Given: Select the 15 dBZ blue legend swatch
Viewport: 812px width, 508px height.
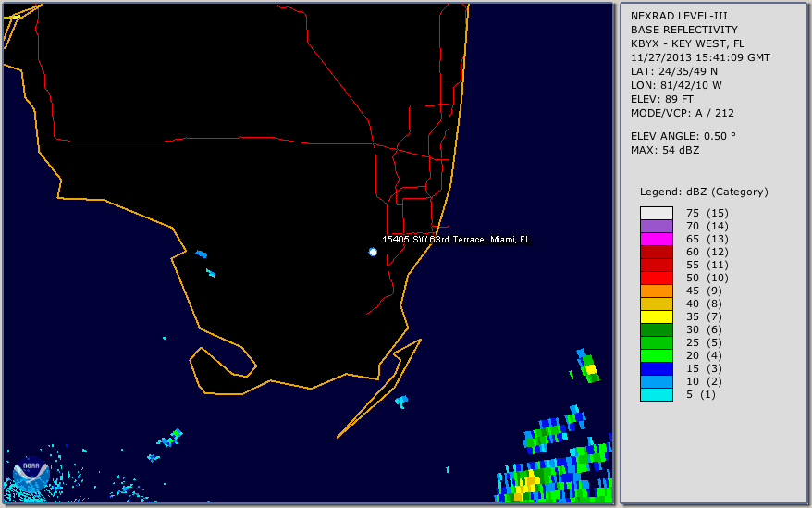Looking at the screenshot, I should (x=656, y=368).
